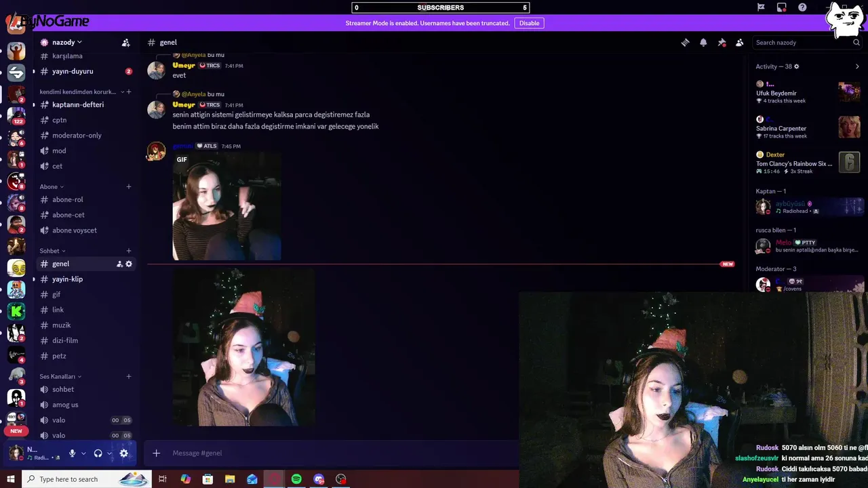Click the genel channel invite icon
868x488 pixels.
(119, 264)
